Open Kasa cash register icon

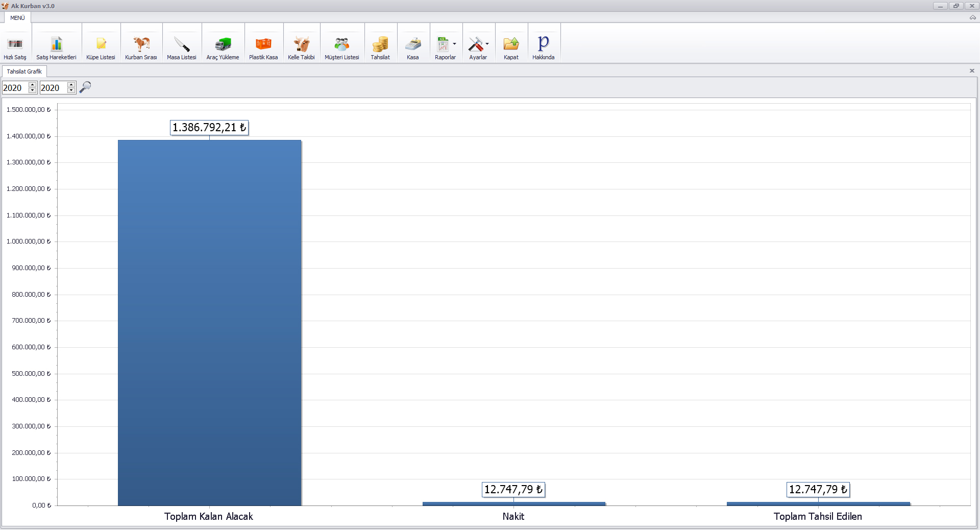pos(413,44)
